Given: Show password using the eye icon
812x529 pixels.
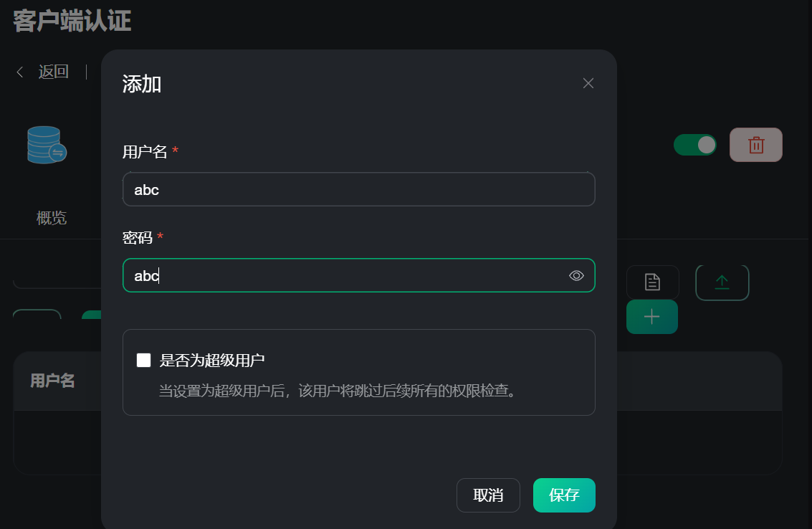Looking at the screenshot, I should point(576,275).
